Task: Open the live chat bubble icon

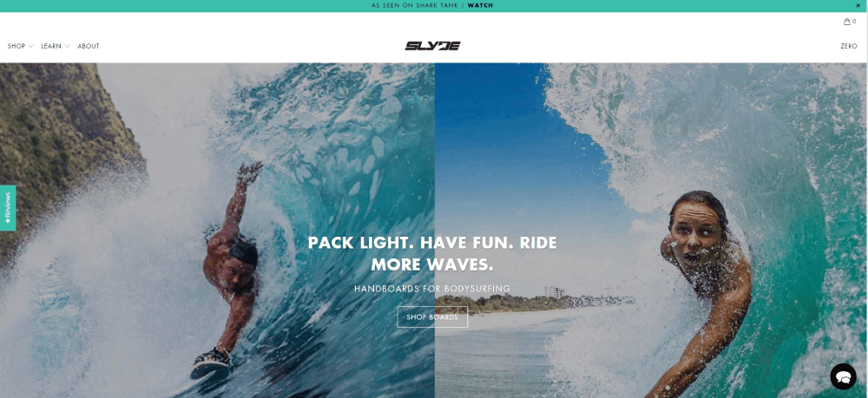Action: tap(843, 376)
